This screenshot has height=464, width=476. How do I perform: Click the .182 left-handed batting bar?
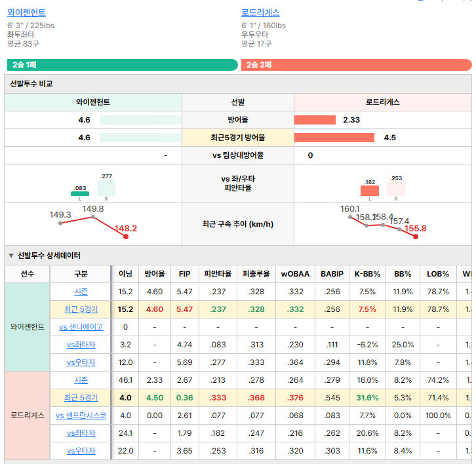(369, 191)
